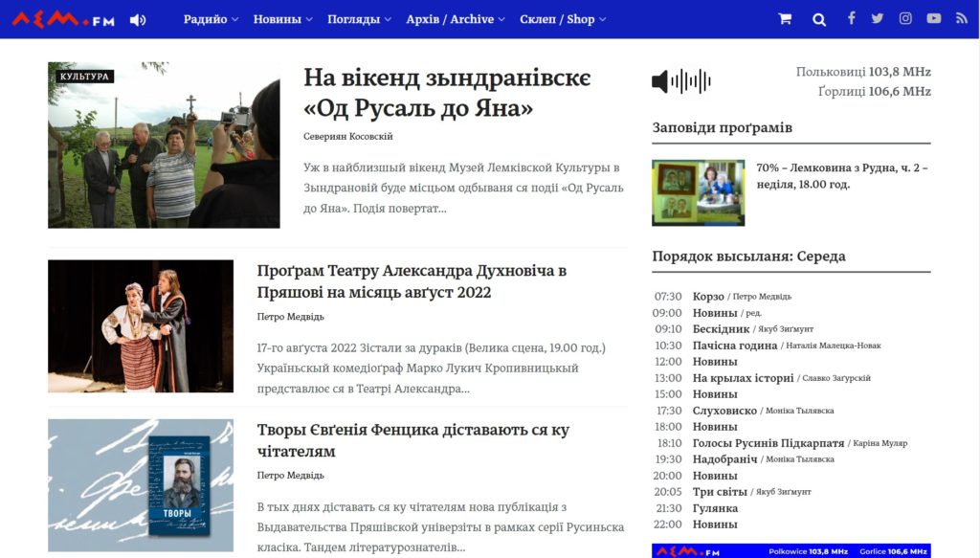Click the LEM.fm logo in header
This screenshot has width=980, height=558.
(x=63, y=19)
